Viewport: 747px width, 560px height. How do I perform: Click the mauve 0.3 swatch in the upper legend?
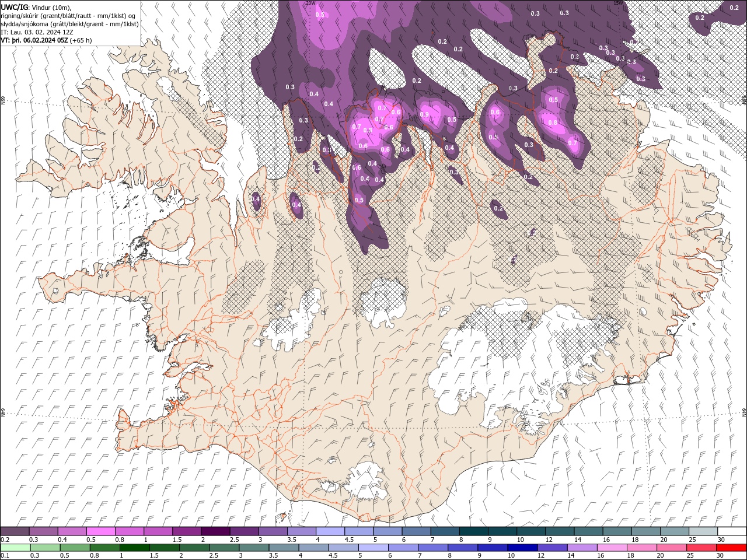click(x=44, y=531)
